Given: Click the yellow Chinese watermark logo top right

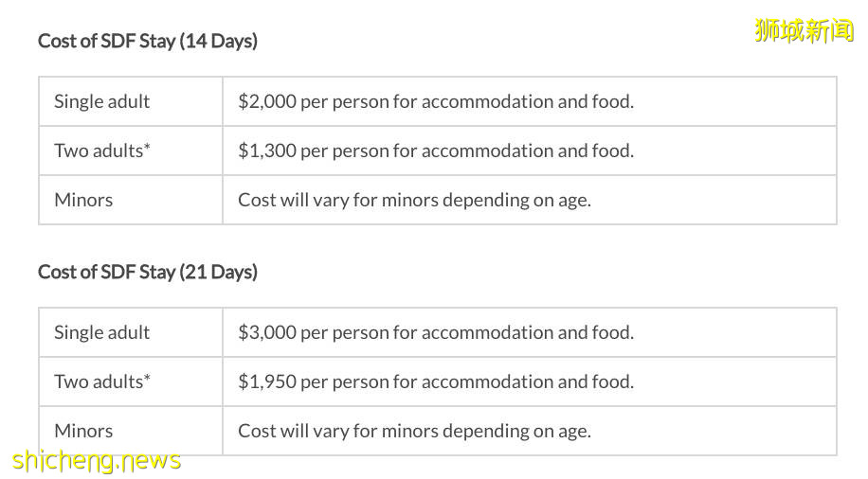Looking at the screenshot, I should tap(804, 31).
